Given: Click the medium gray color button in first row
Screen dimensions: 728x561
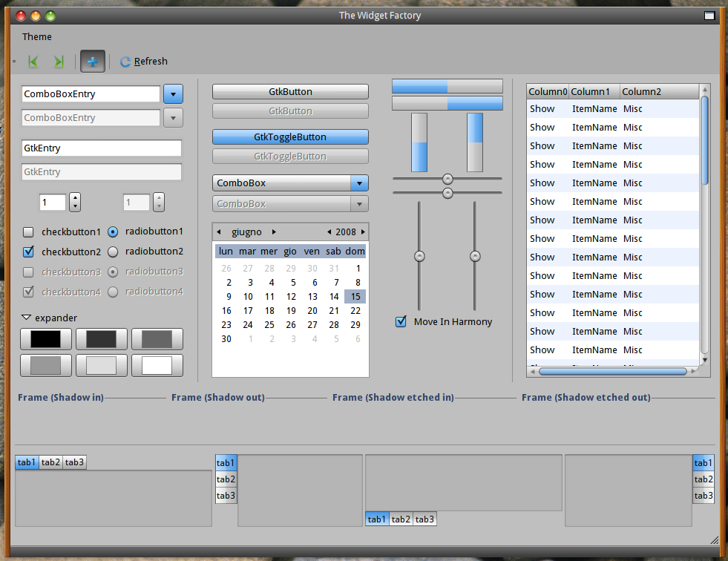Looking at the screenshot, I should pyautogui.click(x=157, y=339).
